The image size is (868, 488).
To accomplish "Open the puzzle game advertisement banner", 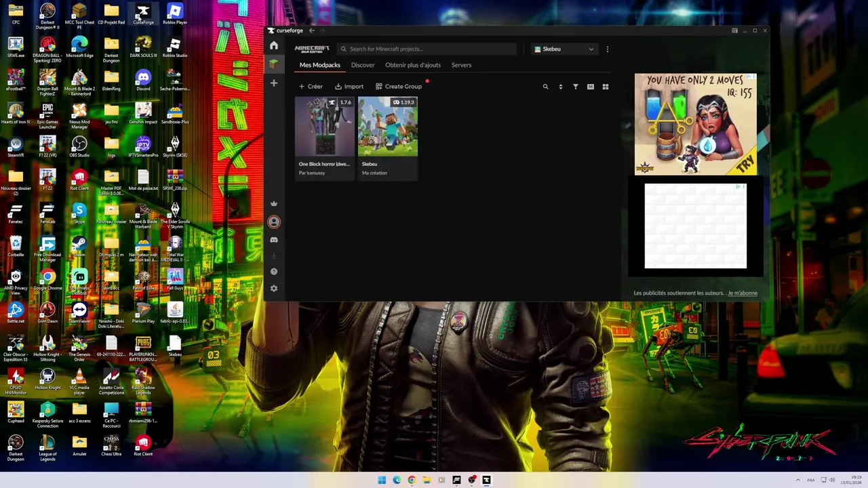I will [695, 124].
